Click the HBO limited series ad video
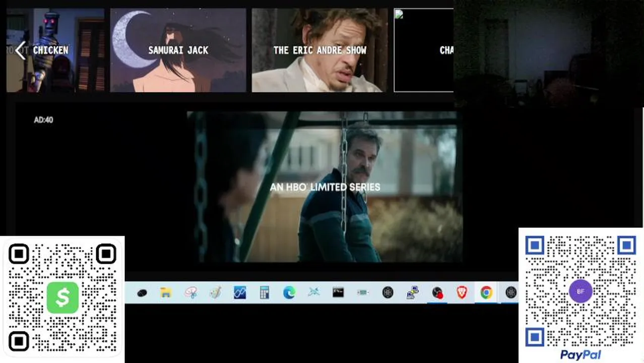Image resolution: width=644 pixels, height=363 pixels. point(325,187)
